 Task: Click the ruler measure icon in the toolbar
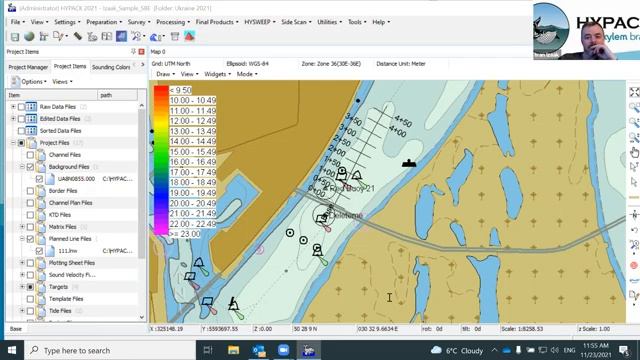pyautogui.click(x=78, y=36)
